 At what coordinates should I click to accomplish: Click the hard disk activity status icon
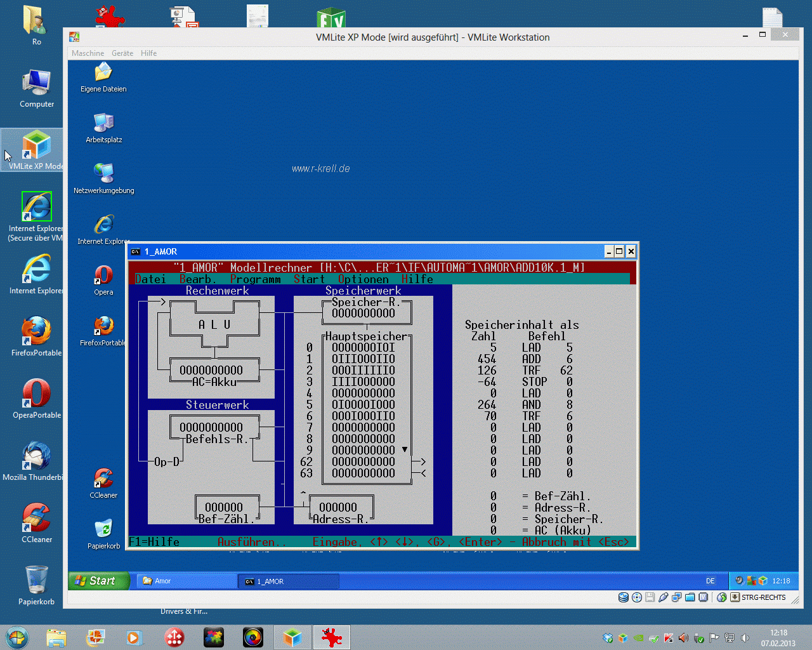[624, 597]
